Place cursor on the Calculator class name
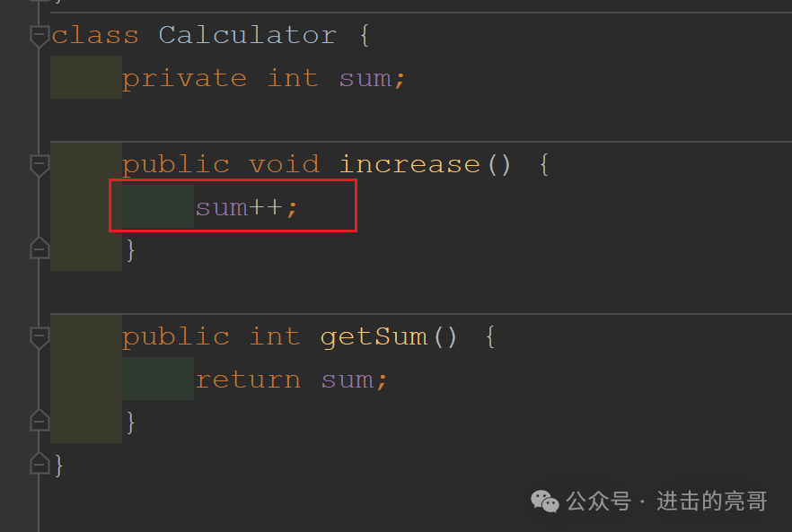The image size is (792, 532). [x=247, y=35]
